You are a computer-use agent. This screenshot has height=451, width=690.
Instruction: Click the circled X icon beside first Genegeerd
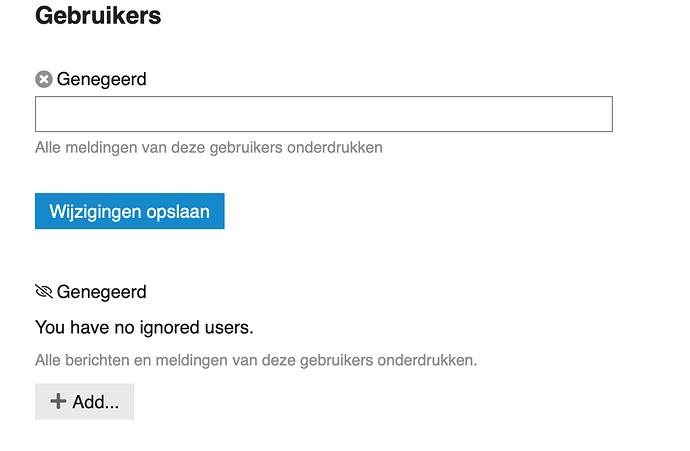click(44, 79)
